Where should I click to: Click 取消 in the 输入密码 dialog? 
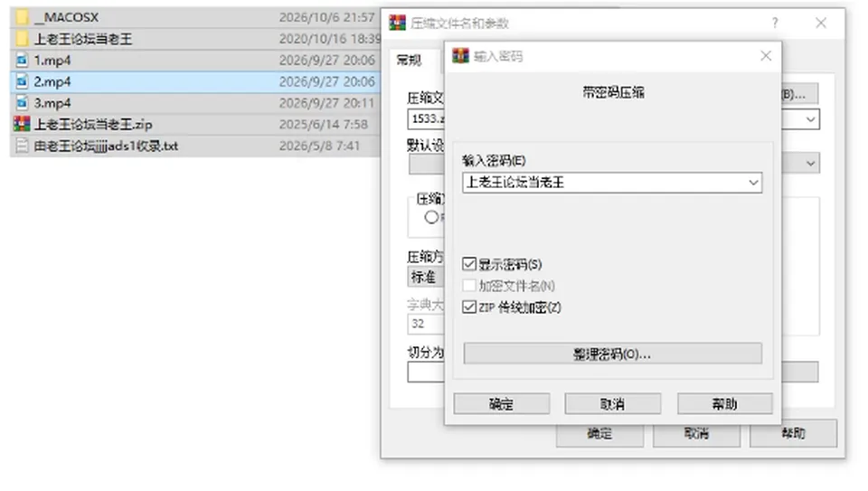[612, 404]
